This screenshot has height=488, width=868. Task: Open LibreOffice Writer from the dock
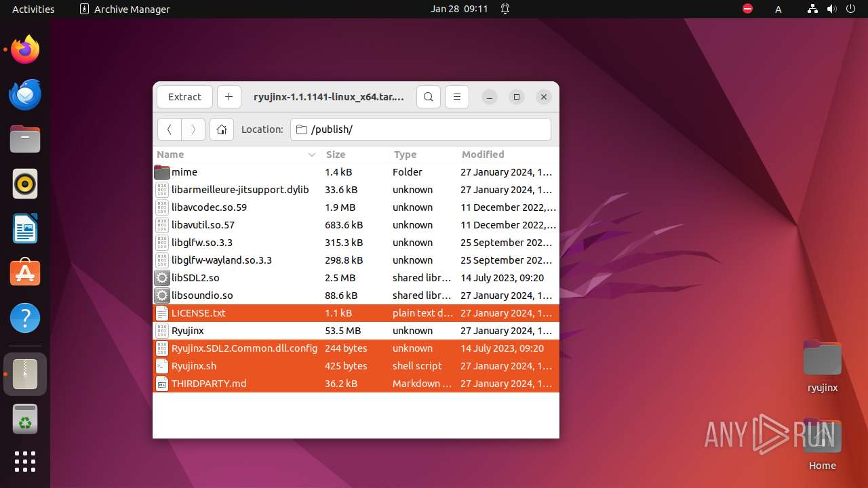tap(25, 228)
